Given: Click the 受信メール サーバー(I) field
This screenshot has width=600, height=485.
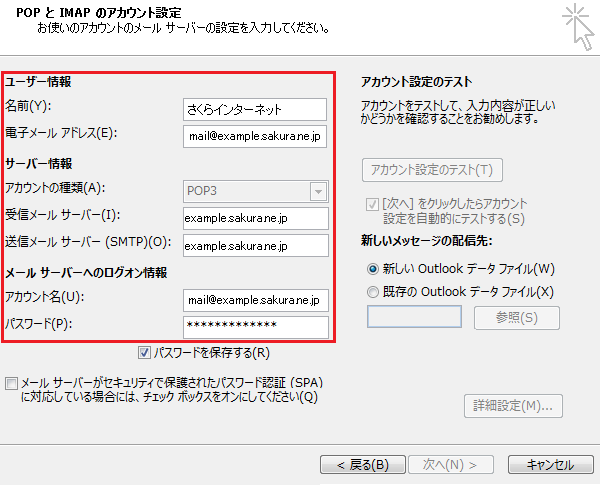Looking at the screenshot, I should 255,218.
